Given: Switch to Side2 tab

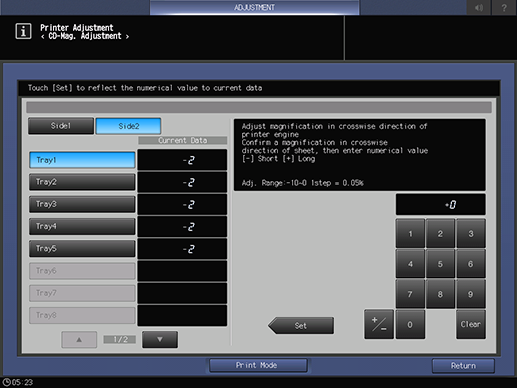Looking at the screenshot, I should 128,126.
